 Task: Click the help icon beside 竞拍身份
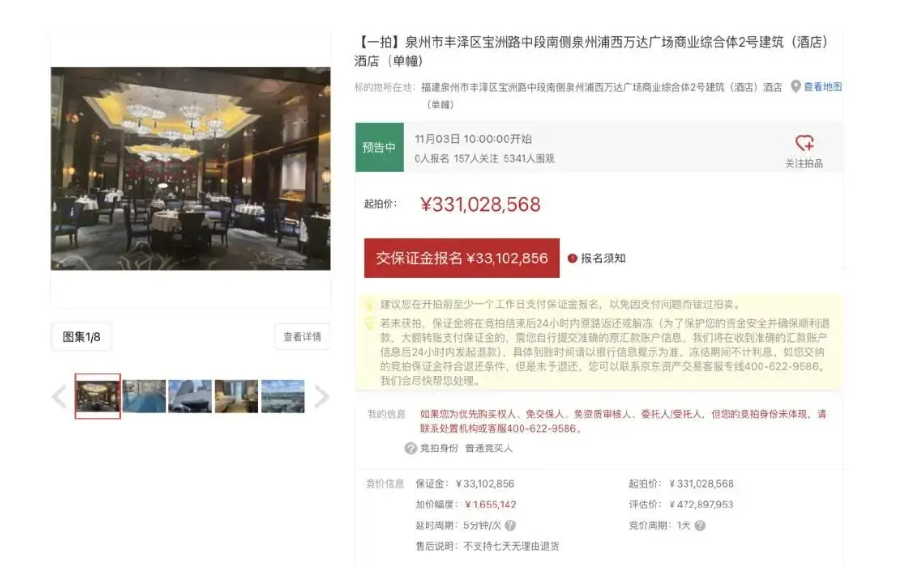(411, 448)
